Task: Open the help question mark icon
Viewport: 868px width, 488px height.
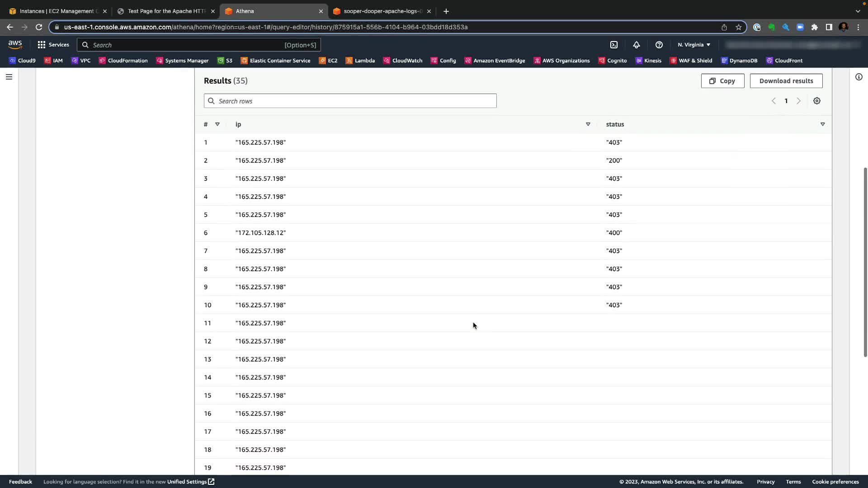Action: coord(659,45)
